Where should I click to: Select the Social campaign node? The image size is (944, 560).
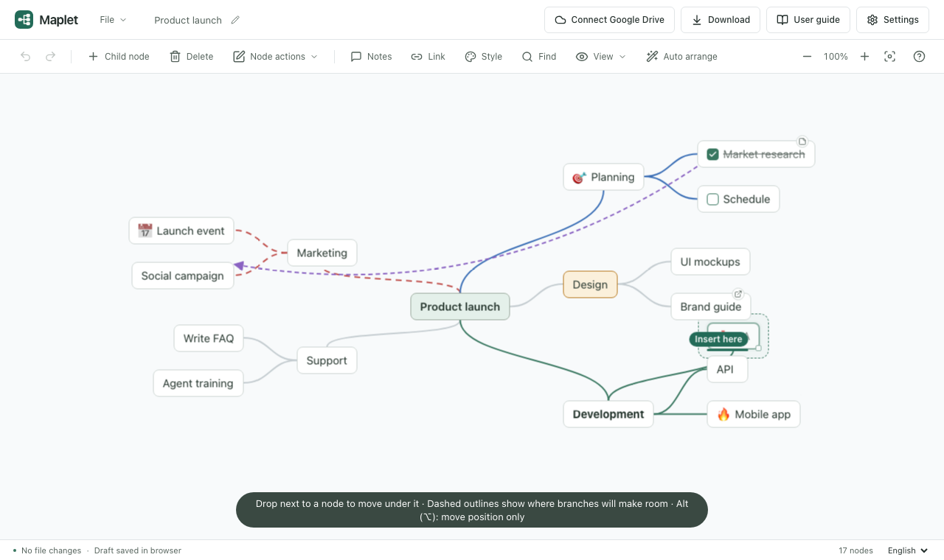click(x=183, y=276)
